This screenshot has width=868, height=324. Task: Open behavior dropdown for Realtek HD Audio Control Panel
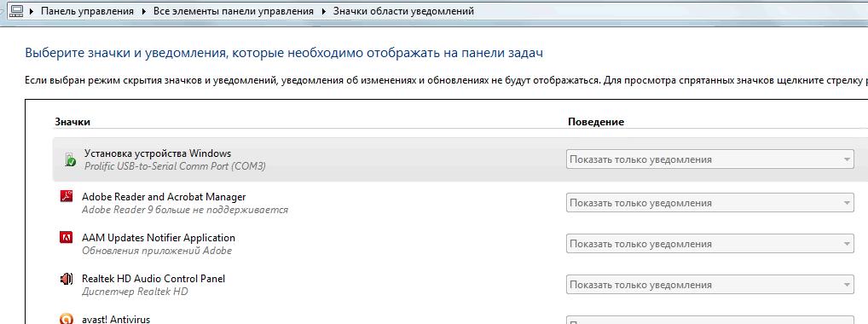click(710, 285)
